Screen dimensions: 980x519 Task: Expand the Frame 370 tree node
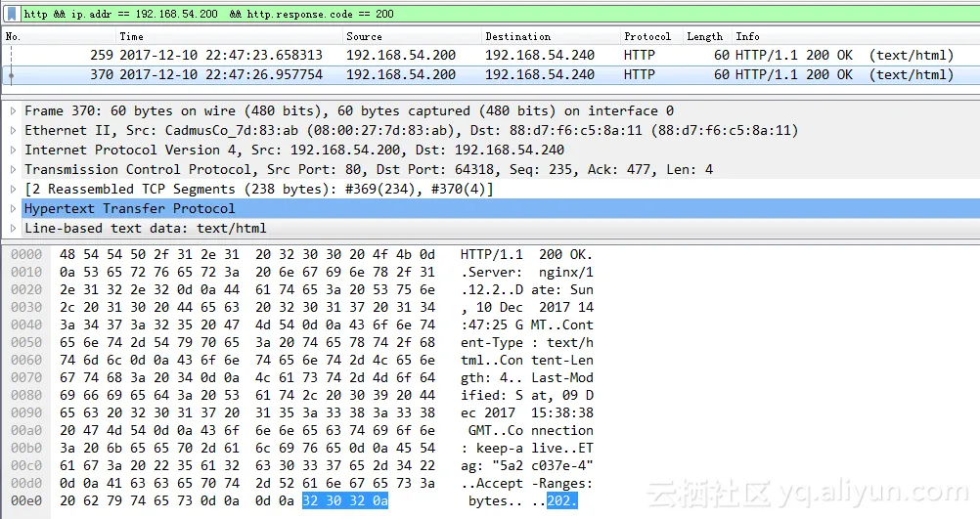click(13, 111)
